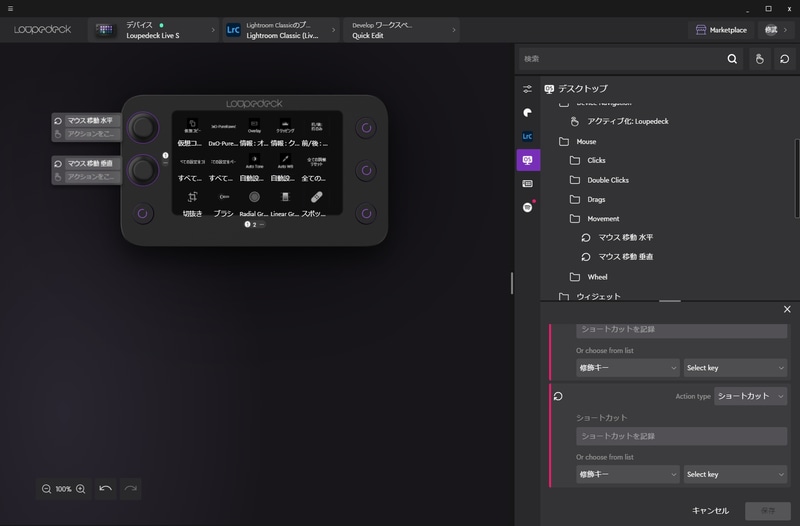Select the purple Desktop OS sidebar icon

click(x=528, y=160)
